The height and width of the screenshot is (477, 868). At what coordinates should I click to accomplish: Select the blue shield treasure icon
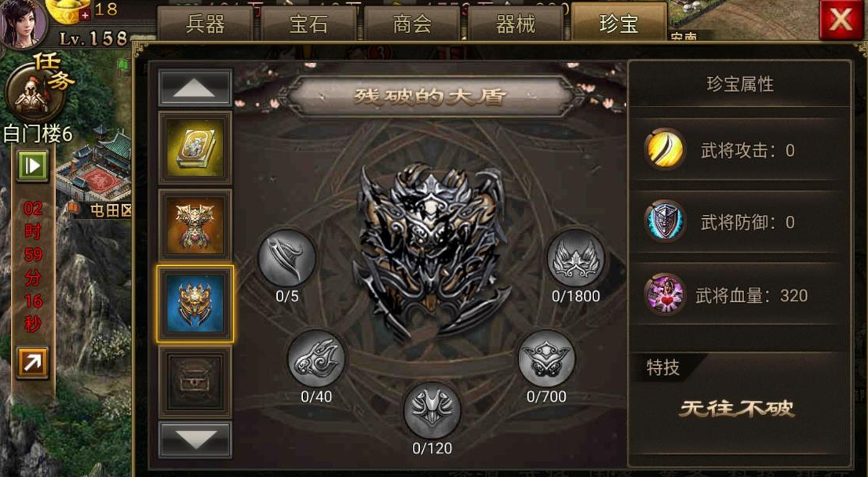point(195,304)
